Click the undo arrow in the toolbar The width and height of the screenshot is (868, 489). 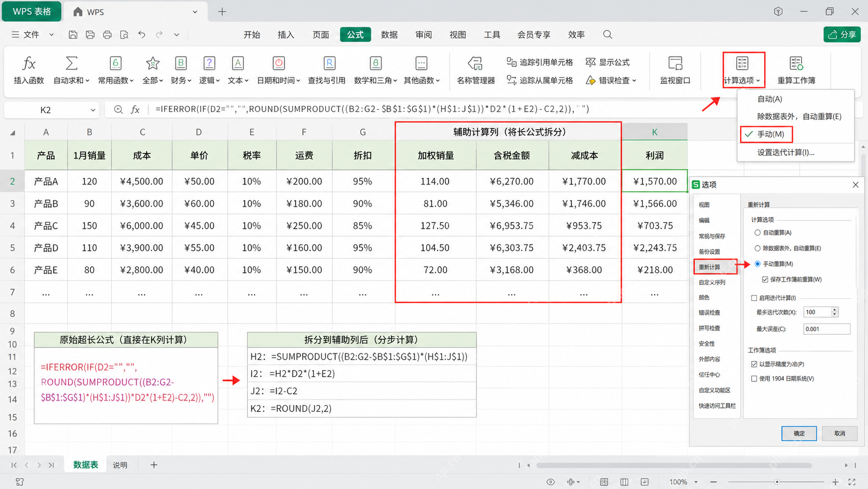click(142, 35)
